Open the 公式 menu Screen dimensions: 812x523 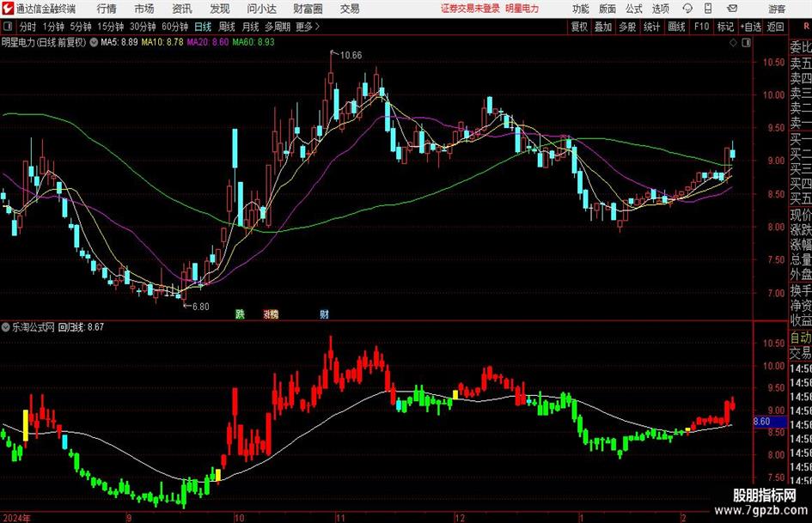(x=634, y=9)
